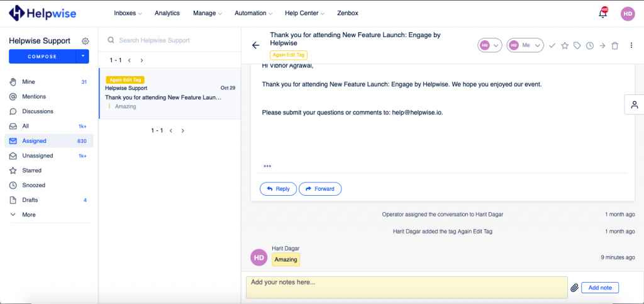
Task: Open the contact details side panel
Action: click(634, 104)
